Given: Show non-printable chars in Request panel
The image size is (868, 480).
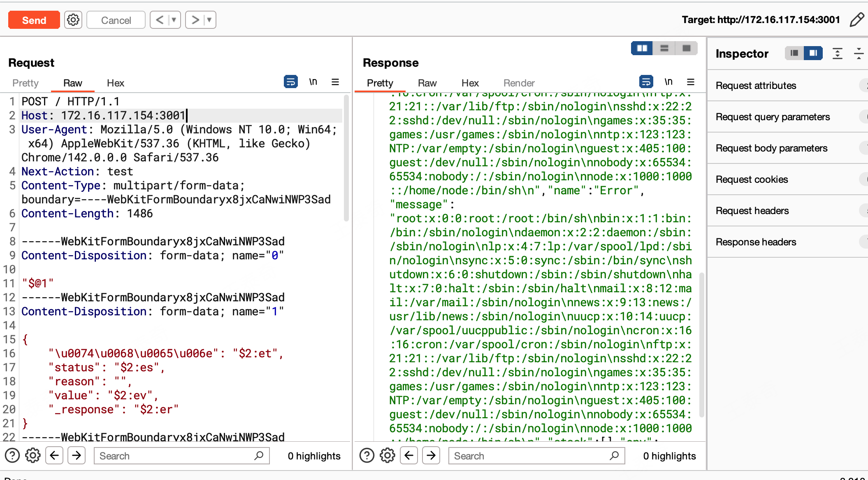Looking at the screenshot, I should 313,82.
